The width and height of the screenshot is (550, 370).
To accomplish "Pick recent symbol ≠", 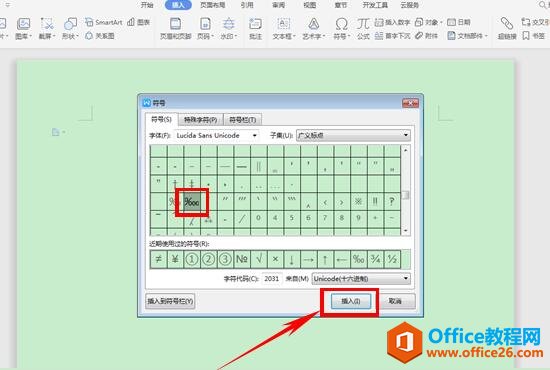I will [158, 260].
